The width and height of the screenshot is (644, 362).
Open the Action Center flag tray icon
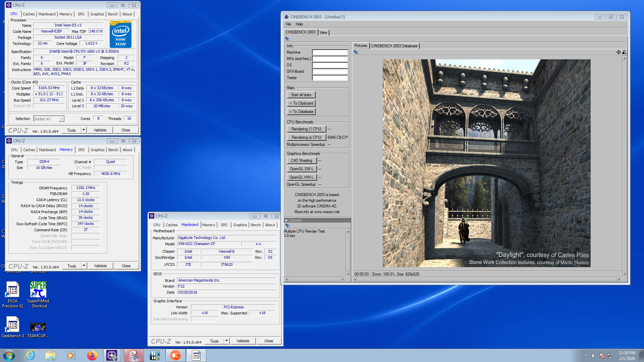point(602,356)
